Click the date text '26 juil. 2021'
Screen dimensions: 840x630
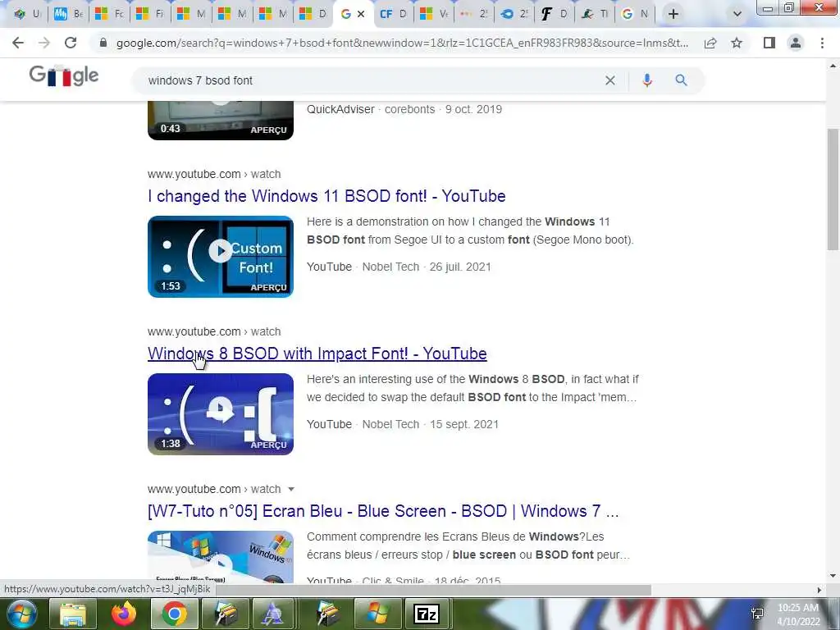click(x=460, y=267)
